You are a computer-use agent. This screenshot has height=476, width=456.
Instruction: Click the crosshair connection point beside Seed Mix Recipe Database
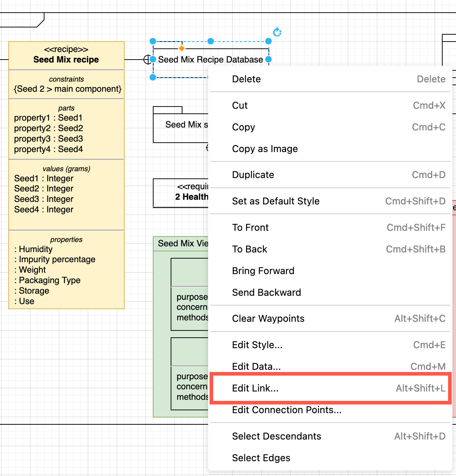(x=148, y=59)
